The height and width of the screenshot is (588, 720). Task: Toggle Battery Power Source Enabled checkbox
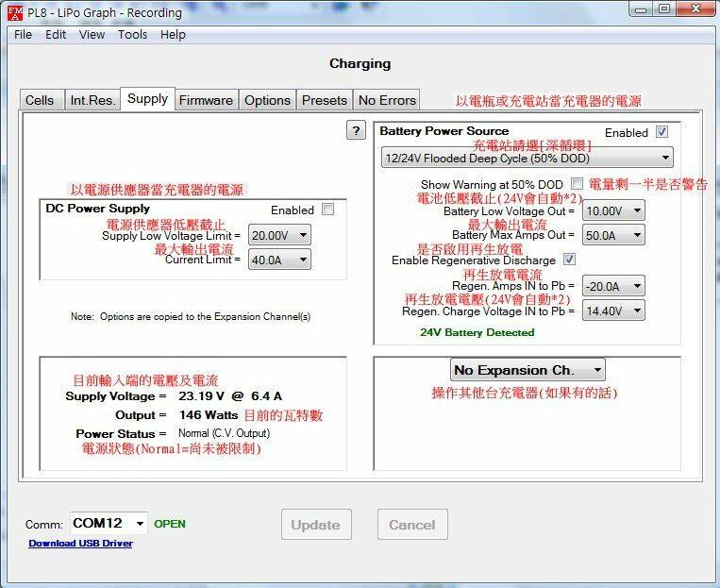point(661,132)
